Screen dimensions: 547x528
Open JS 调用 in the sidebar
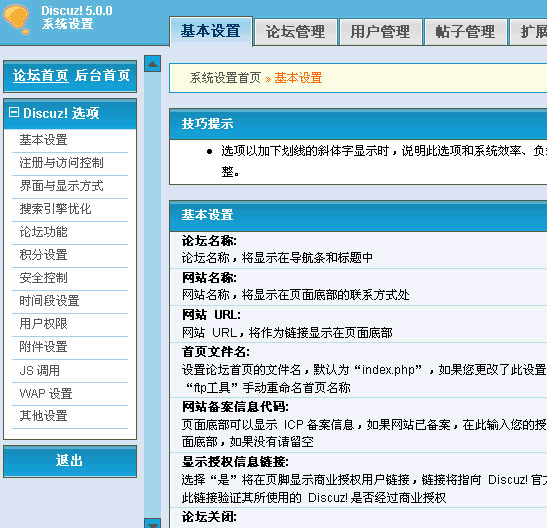pyautogui.click(x=40, y=370)
